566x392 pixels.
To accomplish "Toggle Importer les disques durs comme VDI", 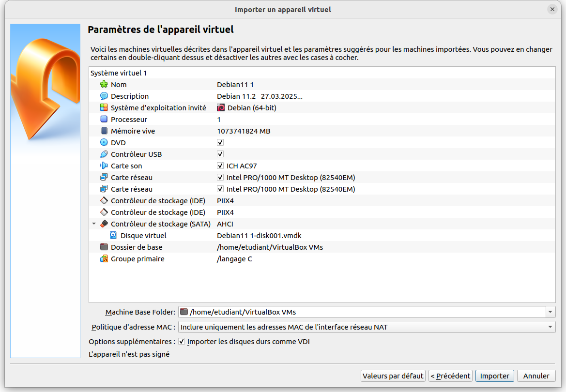I will (182, 342).
